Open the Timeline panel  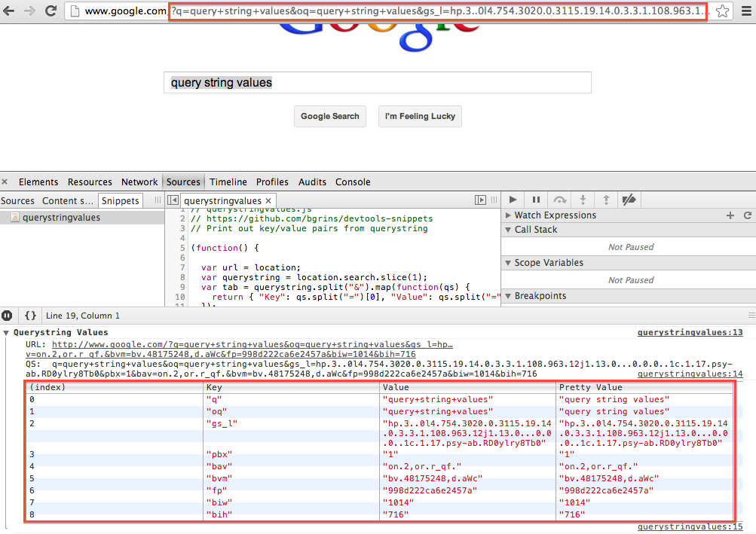(x=228, y=182)
